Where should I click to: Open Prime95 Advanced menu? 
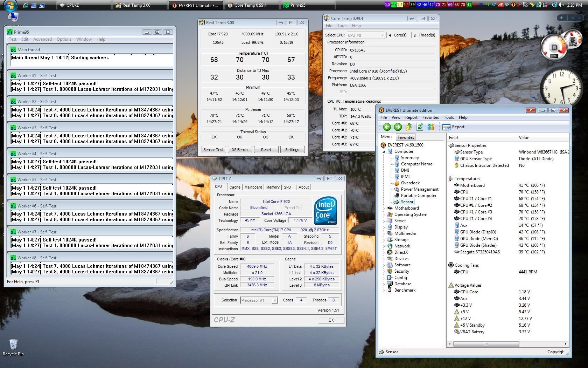pyautogui.click(x=42, y=39)
